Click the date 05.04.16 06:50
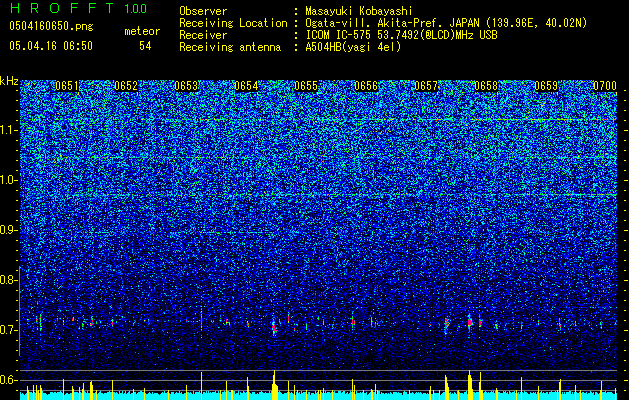This screenshot has width=629, height=400. coord(51,46)
